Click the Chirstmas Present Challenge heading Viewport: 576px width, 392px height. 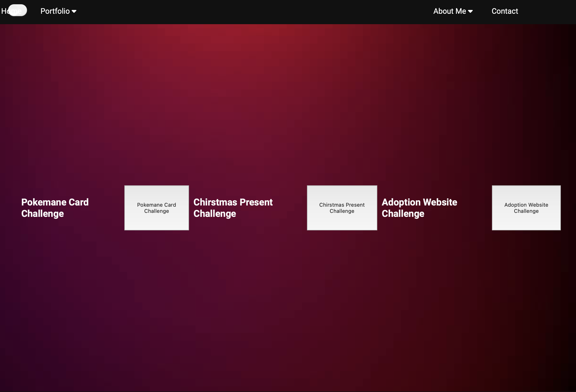pos(233,208)
